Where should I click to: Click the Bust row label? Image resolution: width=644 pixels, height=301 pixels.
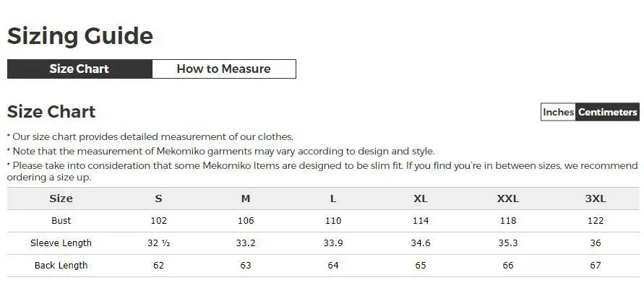click(61, 221)
